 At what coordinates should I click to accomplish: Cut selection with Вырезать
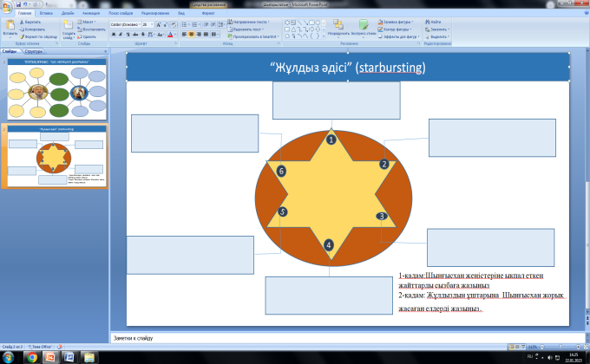click(x=30, y=23)
